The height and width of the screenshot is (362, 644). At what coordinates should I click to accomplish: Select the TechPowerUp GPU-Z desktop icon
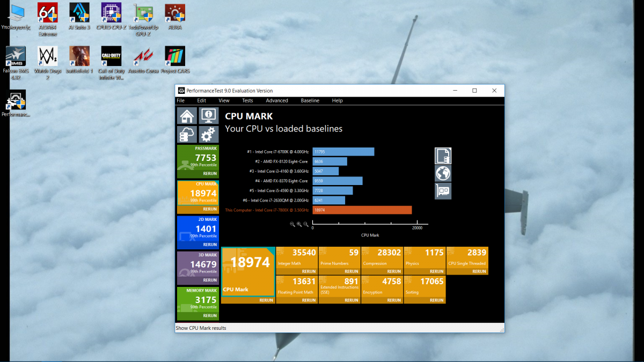click(x=143, y=19)
